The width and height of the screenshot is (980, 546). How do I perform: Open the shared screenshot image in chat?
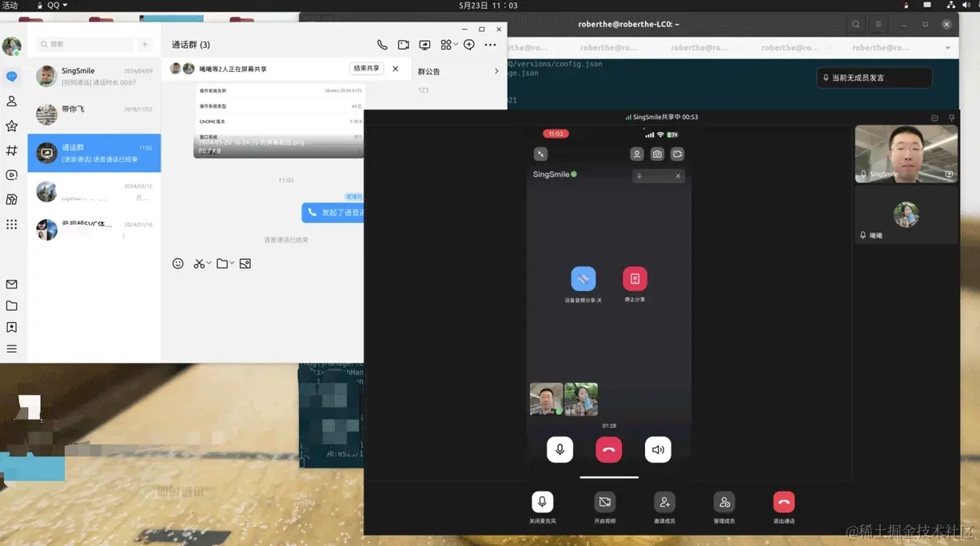point(280,121)
